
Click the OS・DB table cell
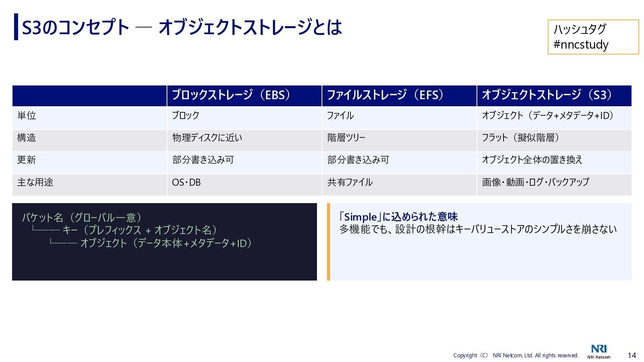(x=186, y=182)
